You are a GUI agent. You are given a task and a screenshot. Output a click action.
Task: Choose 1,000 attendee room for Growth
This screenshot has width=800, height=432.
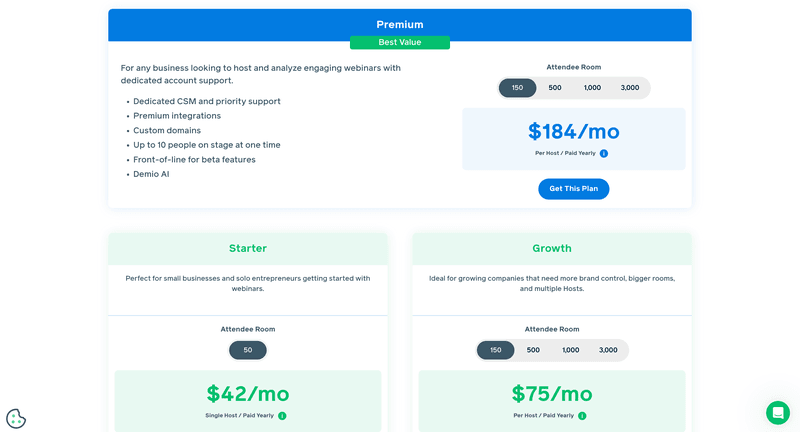click(x=570, y=350)
